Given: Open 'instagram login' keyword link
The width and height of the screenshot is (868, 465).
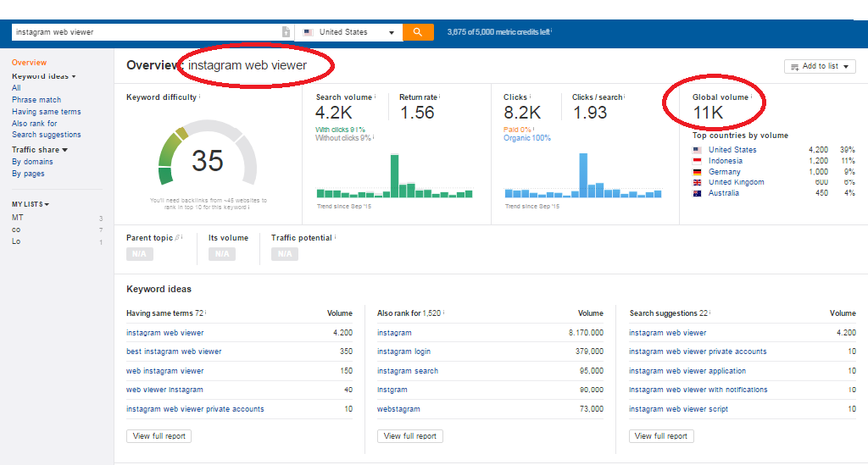Looking at the screenshot, I should pyautogui.click(x=403, y=352).
